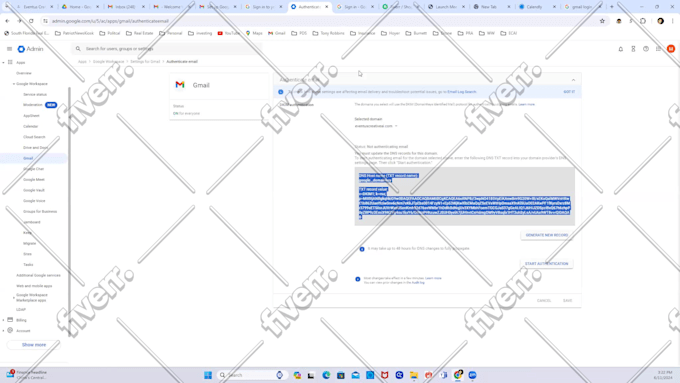Launch Microsoft Edge from the taskbar
This screenshot has width=680, height=383.
[x=326, y=375]
